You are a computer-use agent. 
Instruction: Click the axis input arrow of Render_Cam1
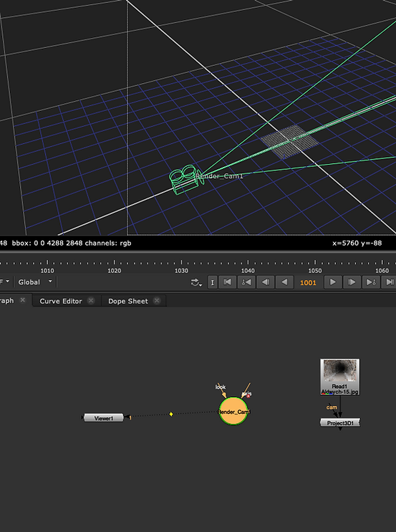coord(246,392)
